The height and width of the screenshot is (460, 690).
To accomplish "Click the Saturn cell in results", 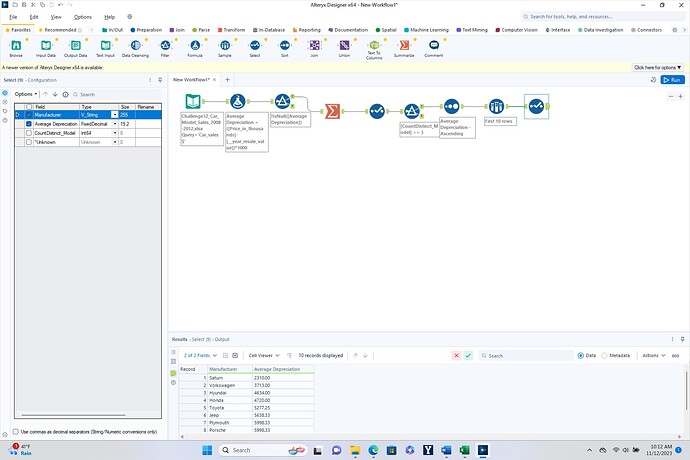I will pos(230,378).
